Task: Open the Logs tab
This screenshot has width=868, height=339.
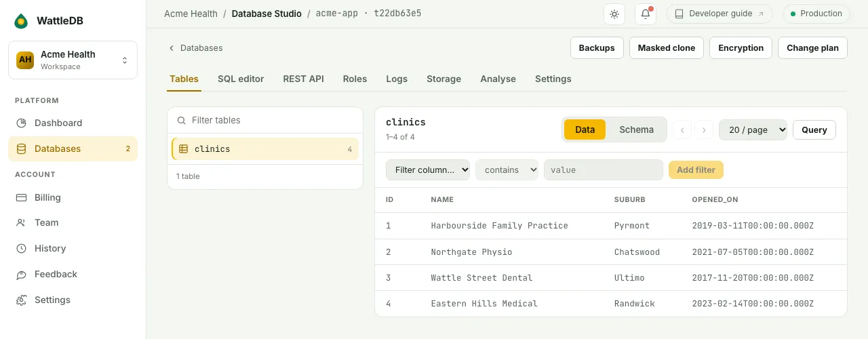Action: click(397, 79)
